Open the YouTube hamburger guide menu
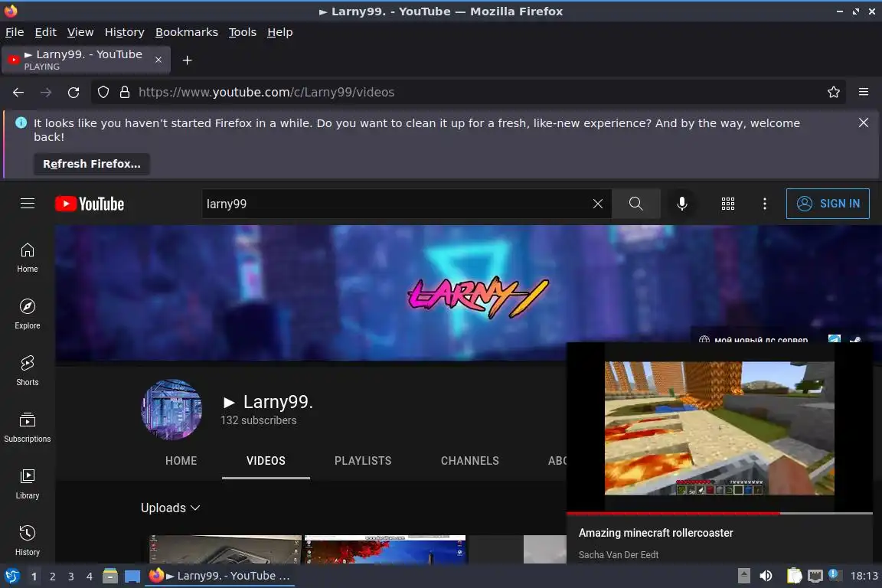Viewport: 882px width, 588px height. tap(27, 204)
